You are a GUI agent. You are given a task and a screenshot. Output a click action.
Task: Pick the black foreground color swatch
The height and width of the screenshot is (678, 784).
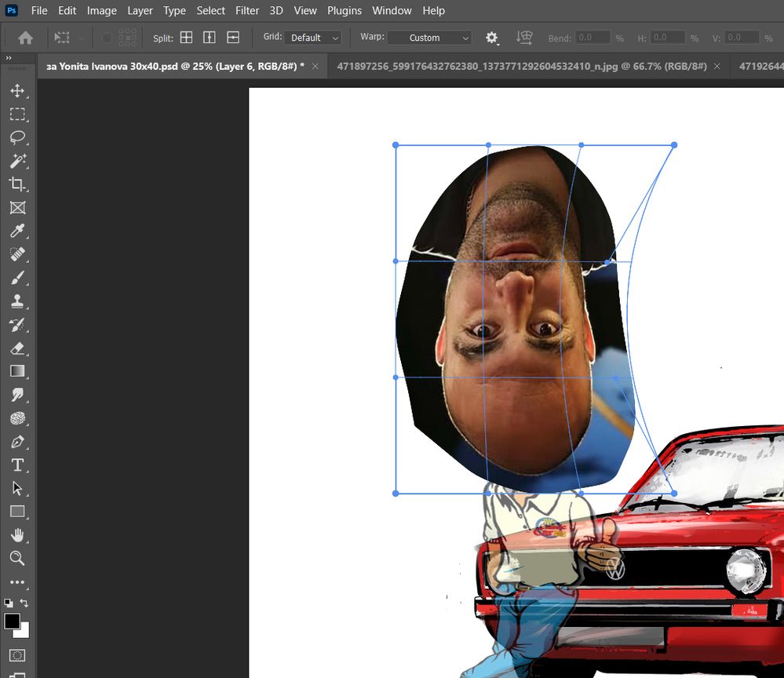(12, 621)
